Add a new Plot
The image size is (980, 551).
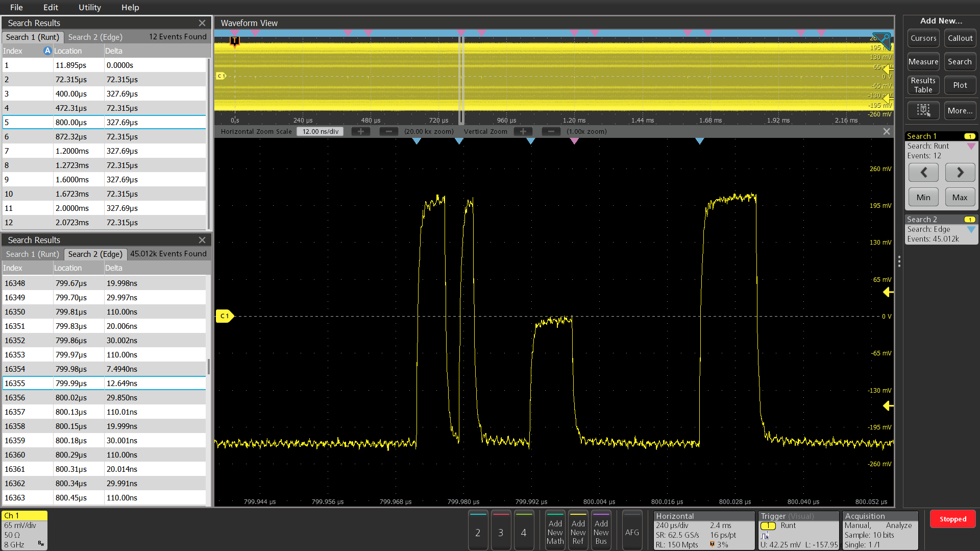click(x=960, y=85)
